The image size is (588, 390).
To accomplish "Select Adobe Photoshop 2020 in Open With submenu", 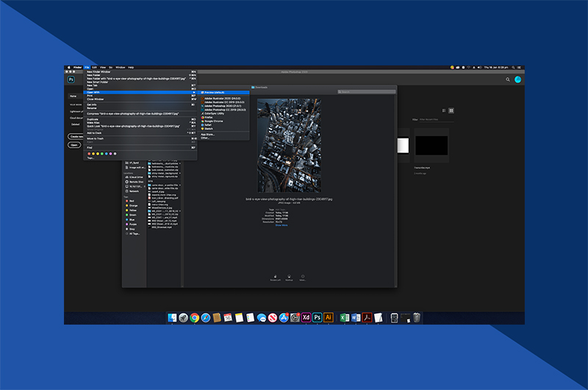I will 223,106.
